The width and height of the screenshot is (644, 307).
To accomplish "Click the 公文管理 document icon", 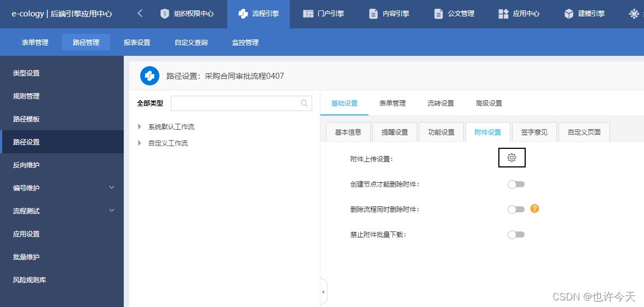I will 438,14.
